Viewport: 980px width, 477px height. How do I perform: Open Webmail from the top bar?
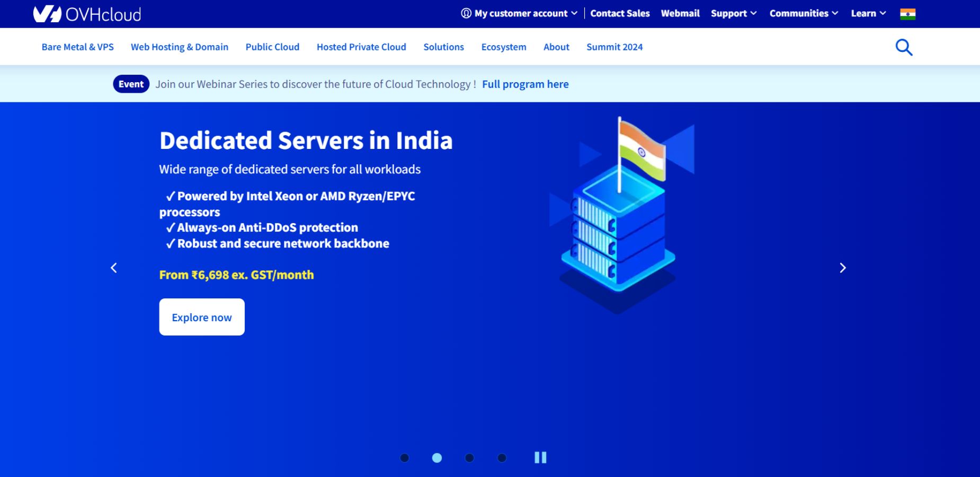680,13
